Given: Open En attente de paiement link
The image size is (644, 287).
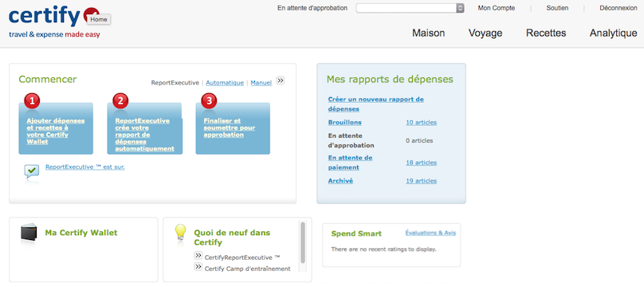Looking at the screenshot, I should [x=351, y=162].
